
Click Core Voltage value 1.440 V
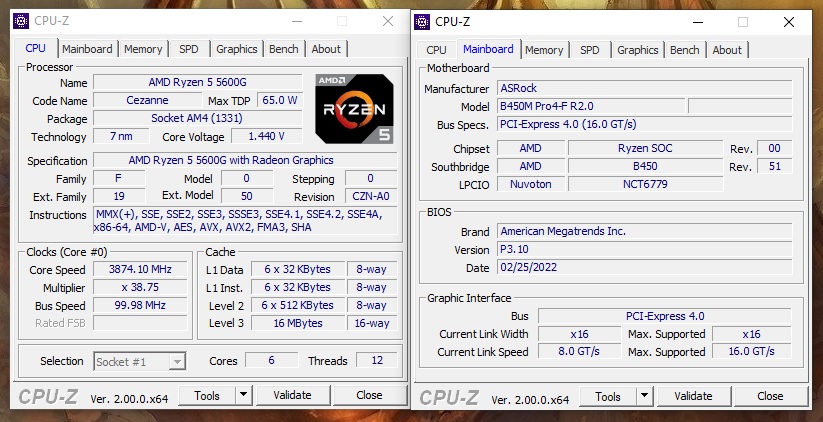click(267, 136)
